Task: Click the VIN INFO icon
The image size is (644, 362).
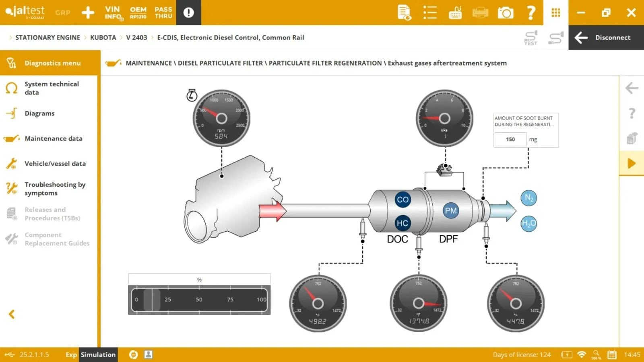Action: (x=113, y=13)
